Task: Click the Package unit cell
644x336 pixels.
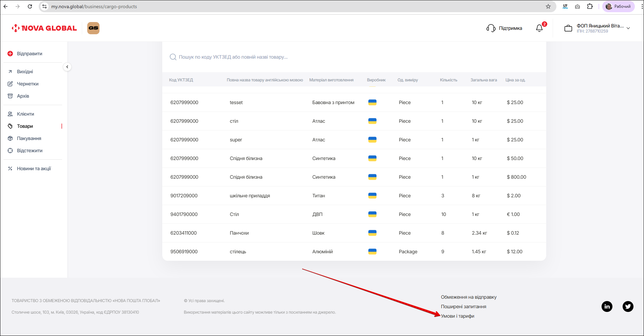Action: pos(408,252)
